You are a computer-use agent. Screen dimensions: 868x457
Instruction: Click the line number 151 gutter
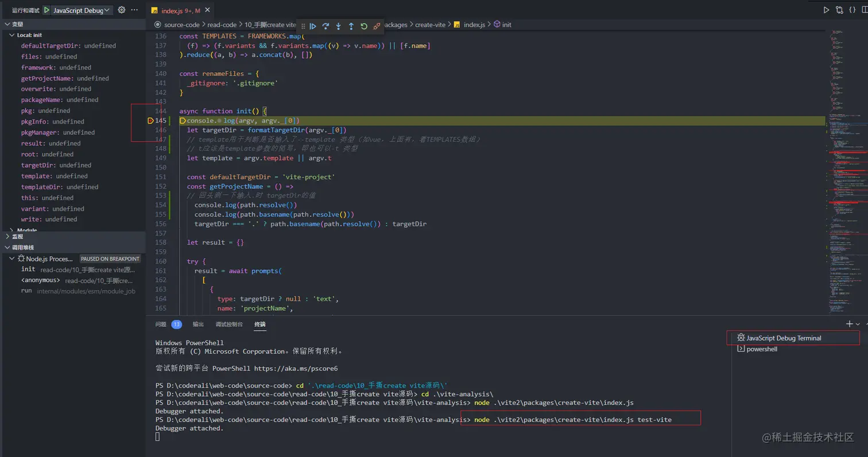coord(160,177)
